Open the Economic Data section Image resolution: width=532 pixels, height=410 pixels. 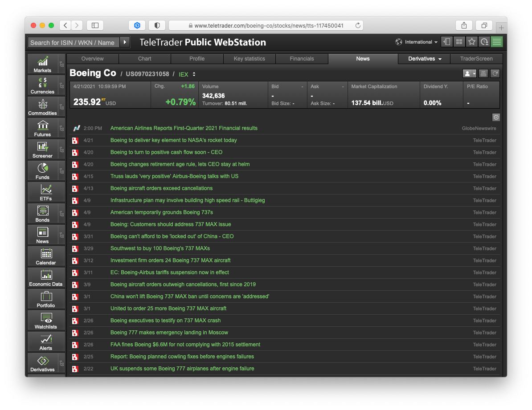tap(46, 278)
